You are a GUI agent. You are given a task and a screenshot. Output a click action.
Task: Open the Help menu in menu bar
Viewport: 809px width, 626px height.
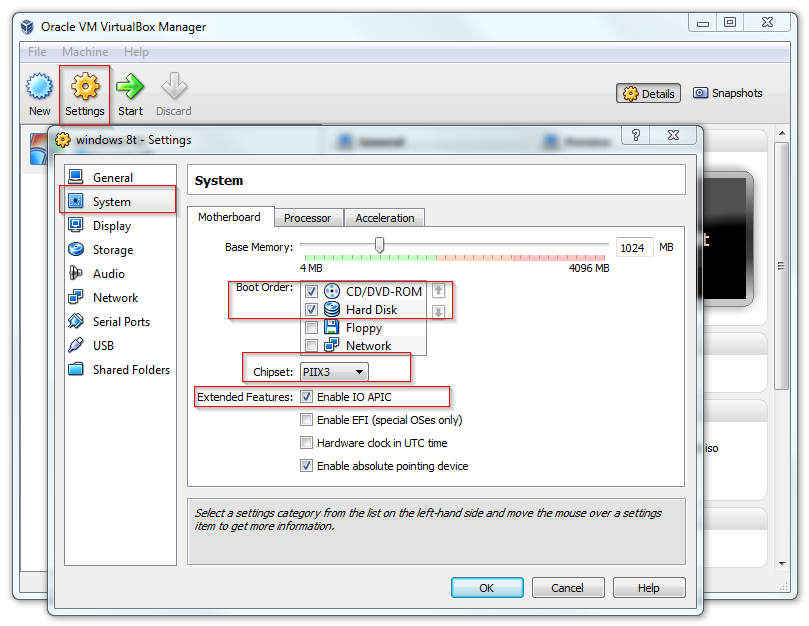136,52
